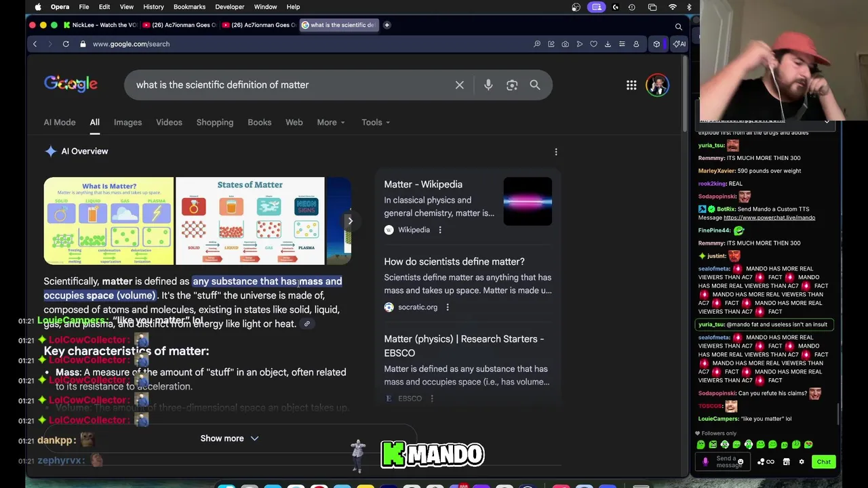Open the Google account avatar menu
This screenshot has height=488, width=868.
(x=657, y=85)
